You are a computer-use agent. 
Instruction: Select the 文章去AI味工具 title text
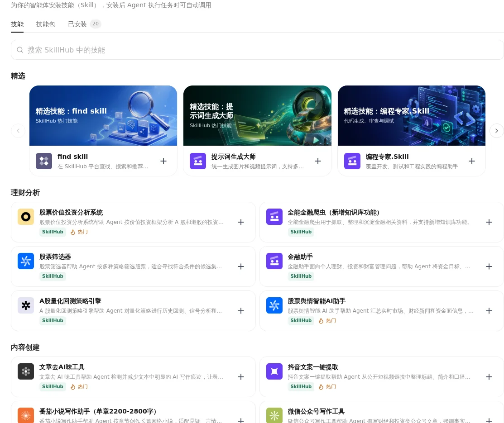pos(62,367)
